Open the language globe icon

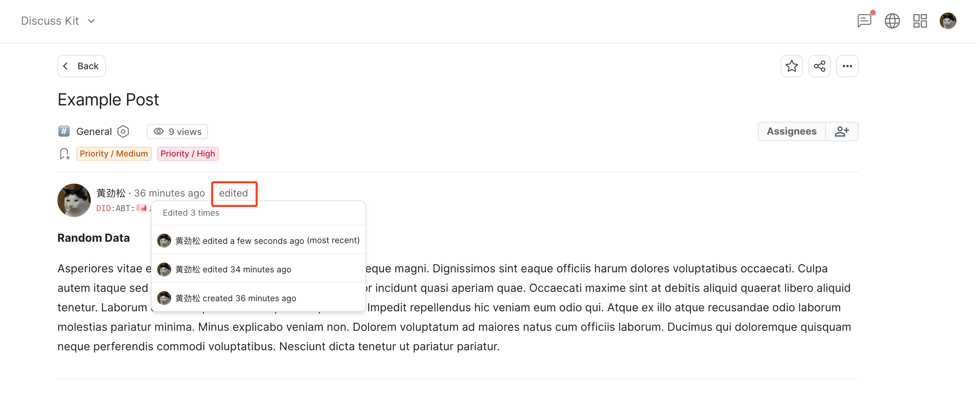pos(892,21)
